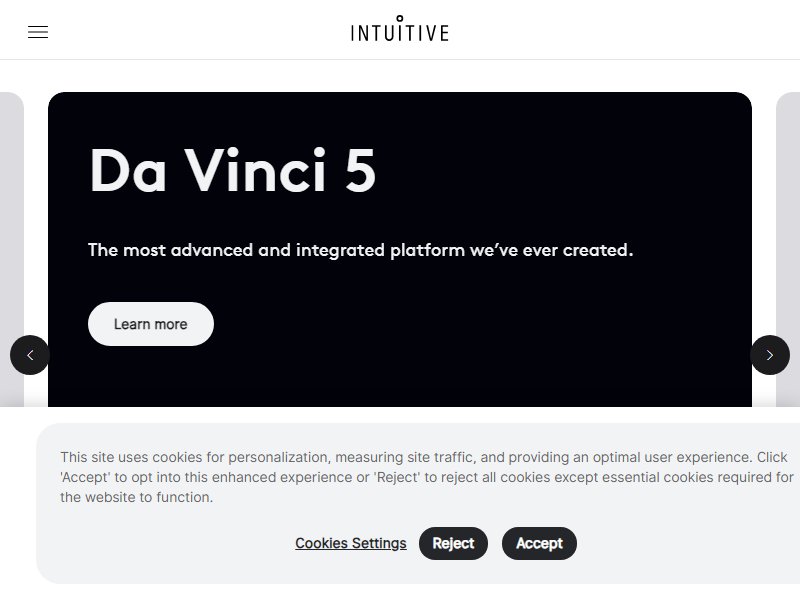Viewport: 800px width, 600px height.
Task: Click the word 'Vinci' in the heading
Action: click(x=256, y=170)
